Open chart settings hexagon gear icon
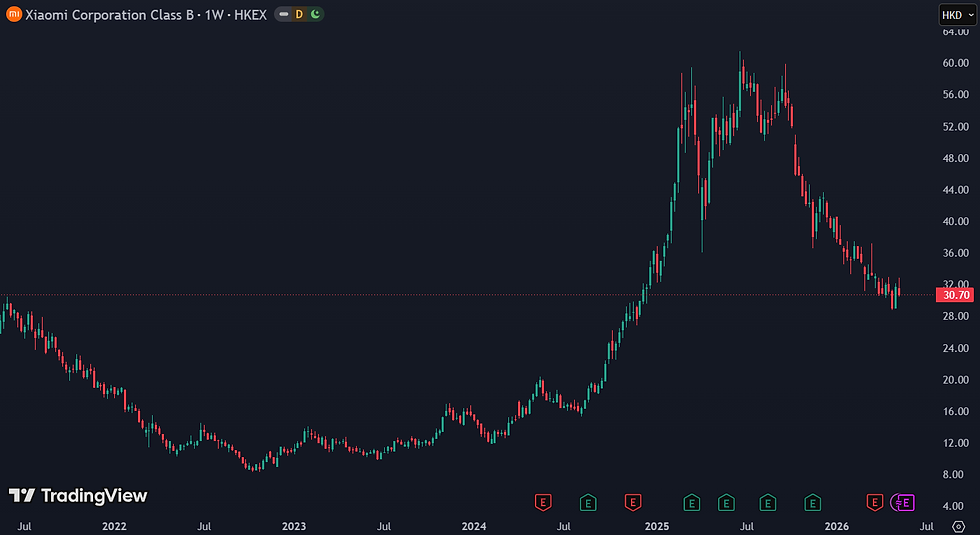The height and width of the screenshot is (535, 980). [958, 526]
